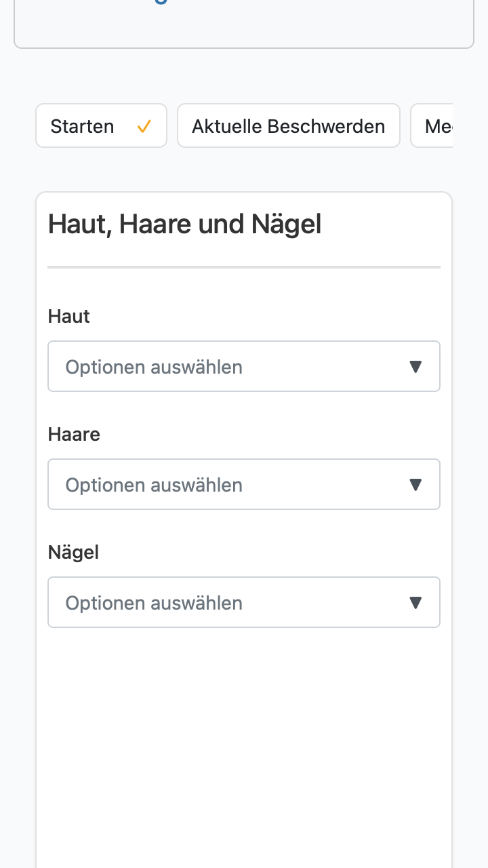
Task: Click the Optionen auswählen placeholder under Nägel
Action: 154,603
